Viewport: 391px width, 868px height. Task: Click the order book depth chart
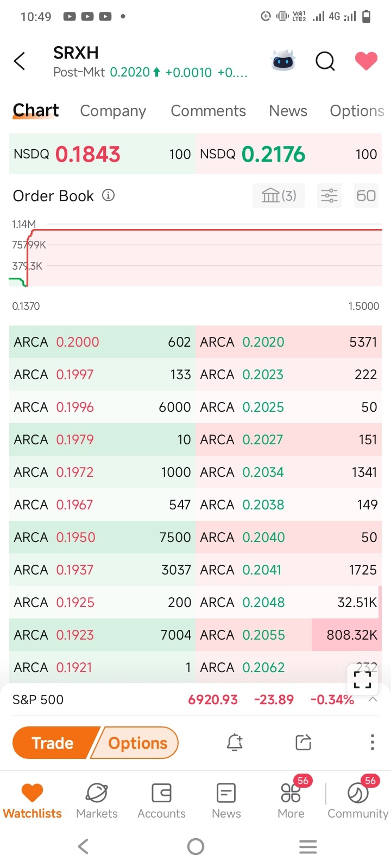(x=195, y=255)
